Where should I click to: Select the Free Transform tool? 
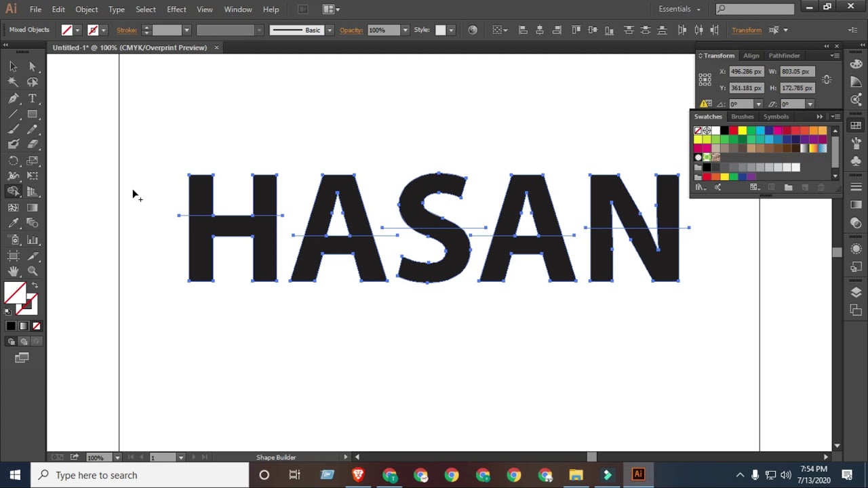(x=32, y=176)
